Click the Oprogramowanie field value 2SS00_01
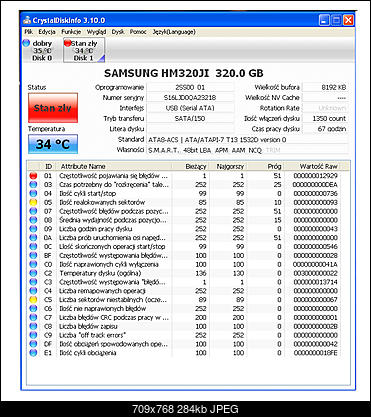The width and height of the screenshot is (371, 417). (x=190, y=87)
